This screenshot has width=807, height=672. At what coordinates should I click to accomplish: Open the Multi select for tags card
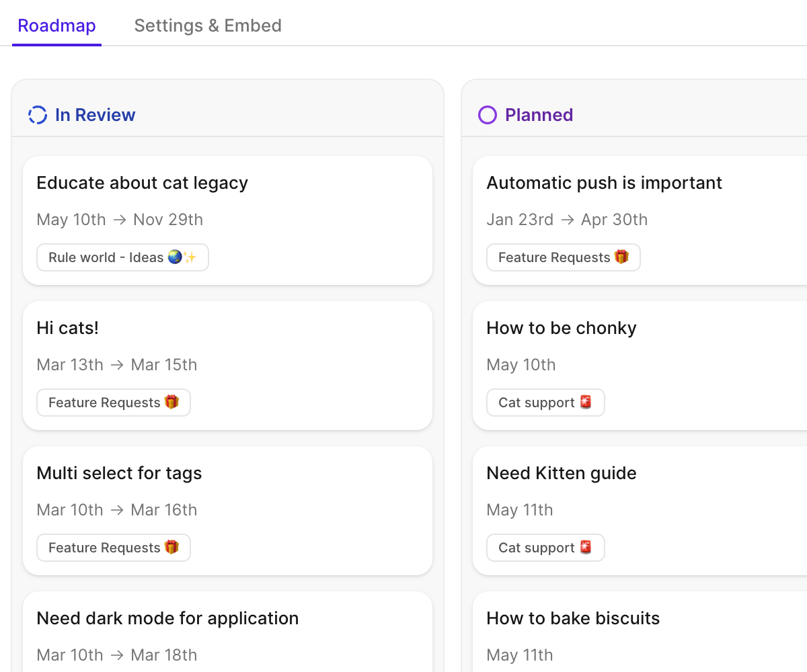[x=119, y=472]
